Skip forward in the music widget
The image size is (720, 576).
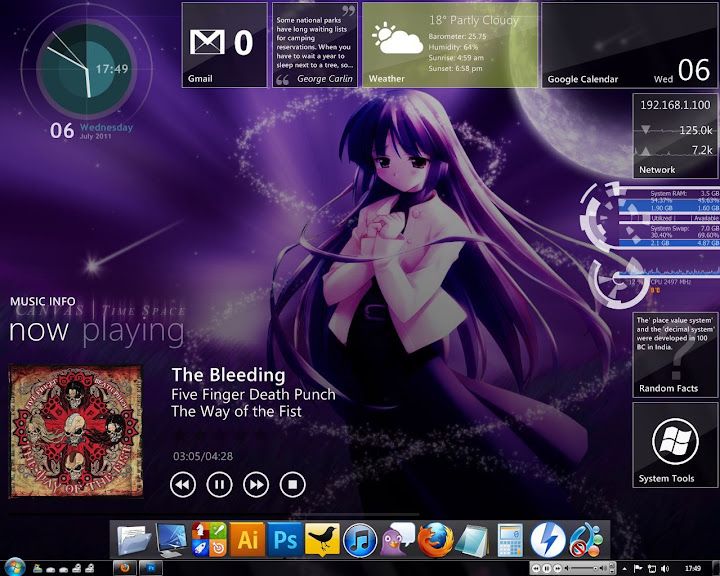[x=256, y=485]
